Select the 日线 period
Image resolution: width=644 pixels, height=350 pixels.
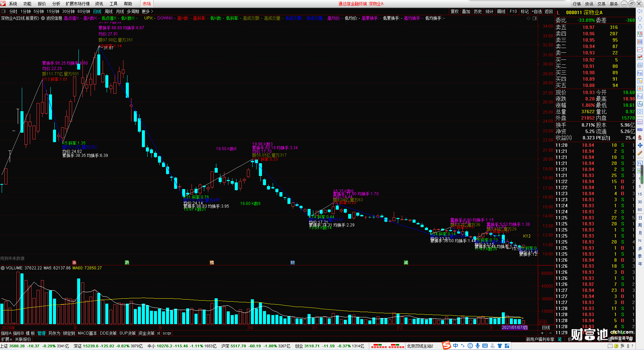point(97,11)
